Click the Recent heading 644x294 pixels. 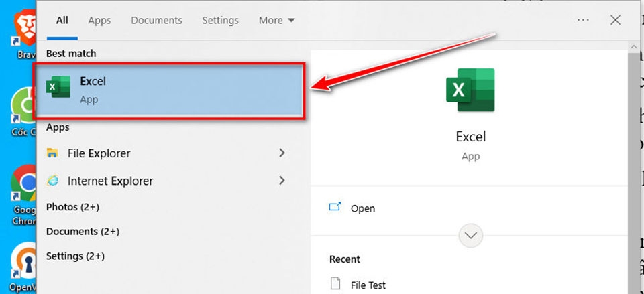click(345, 259)
